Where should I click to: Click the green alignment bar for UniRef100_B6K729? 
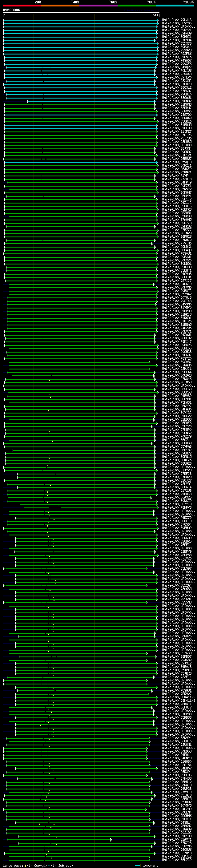[79, 861]
